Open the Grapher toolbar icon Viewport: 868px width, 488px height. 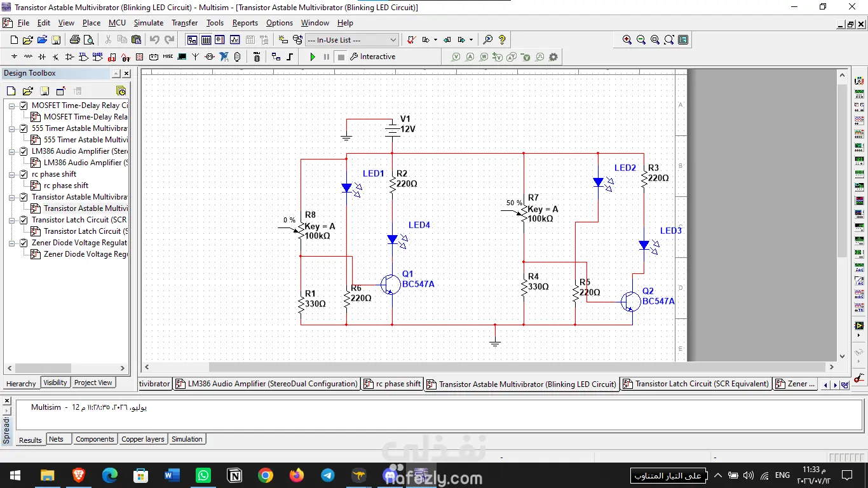tap(234, 39)
